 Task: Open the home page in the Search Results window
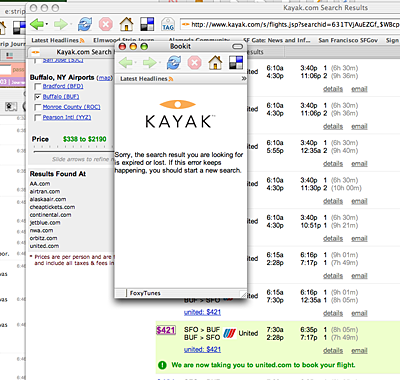click(x=126, y=24)
